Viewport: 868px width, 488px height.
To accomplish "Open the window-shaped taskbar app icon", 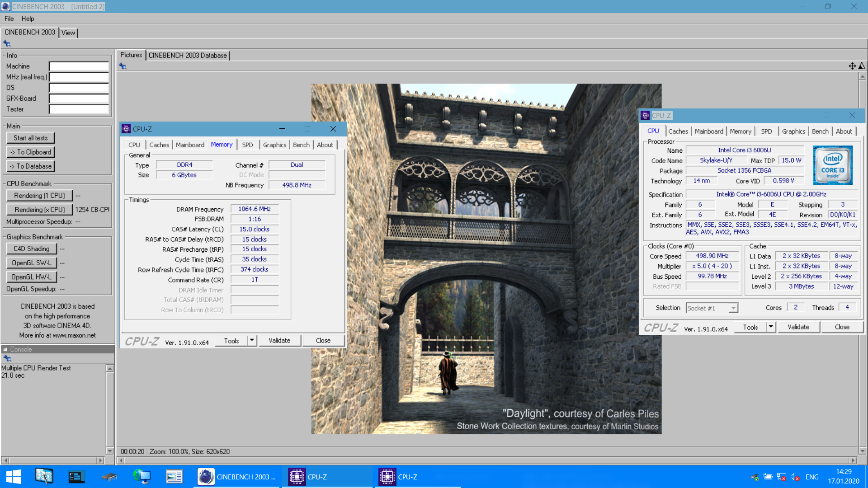I will pos(174,477).
